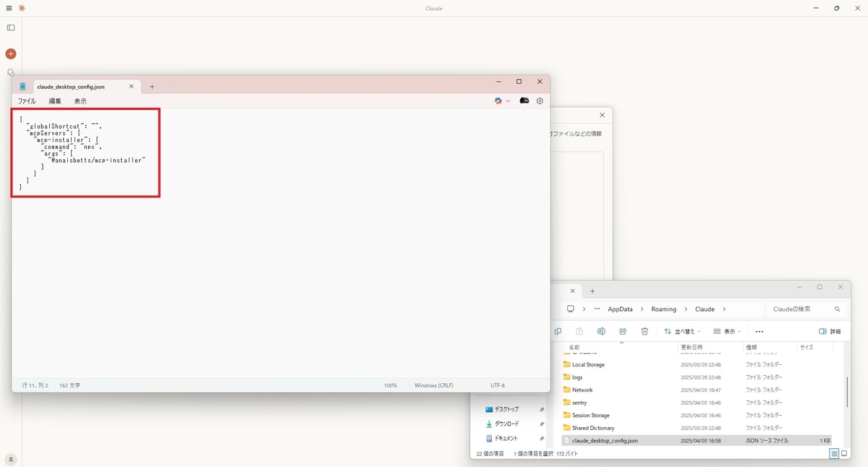Open the Claude hamburger menu icon
This screenshot has height=467, width=868.
pyautogui.click(x=8, y=8)
